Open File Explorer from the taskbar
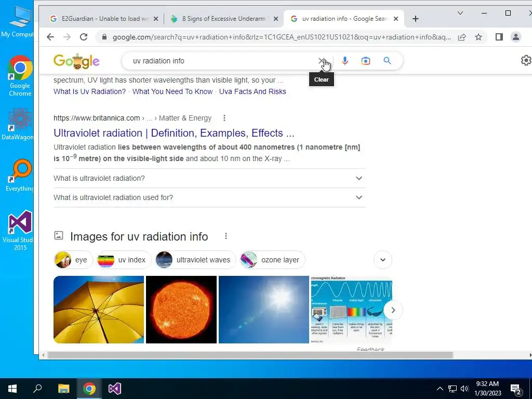The image size is (532, 399). pos(63,389)
